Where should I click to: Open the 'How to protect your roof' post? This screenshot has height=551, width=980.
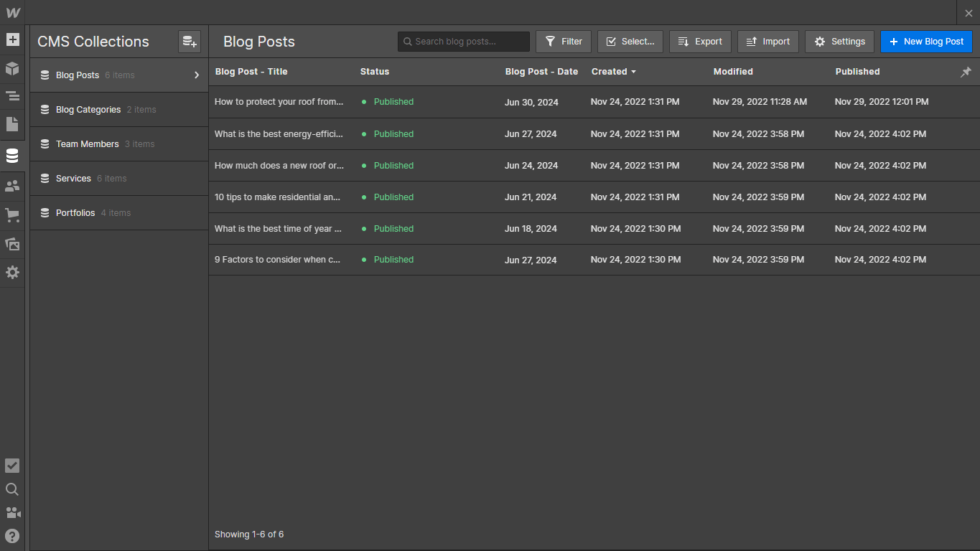coord(279,102)
